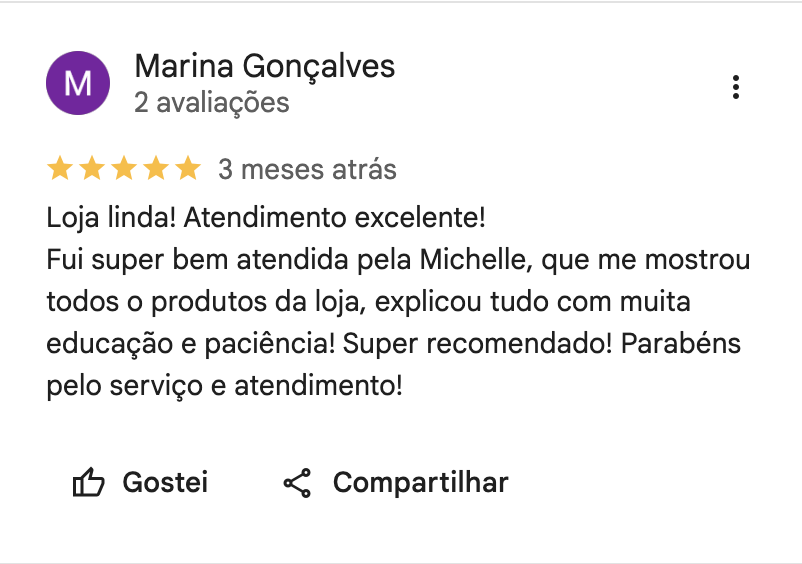Open the three-dot review options menu
This screenshot has height=564, width=802.
736,87
